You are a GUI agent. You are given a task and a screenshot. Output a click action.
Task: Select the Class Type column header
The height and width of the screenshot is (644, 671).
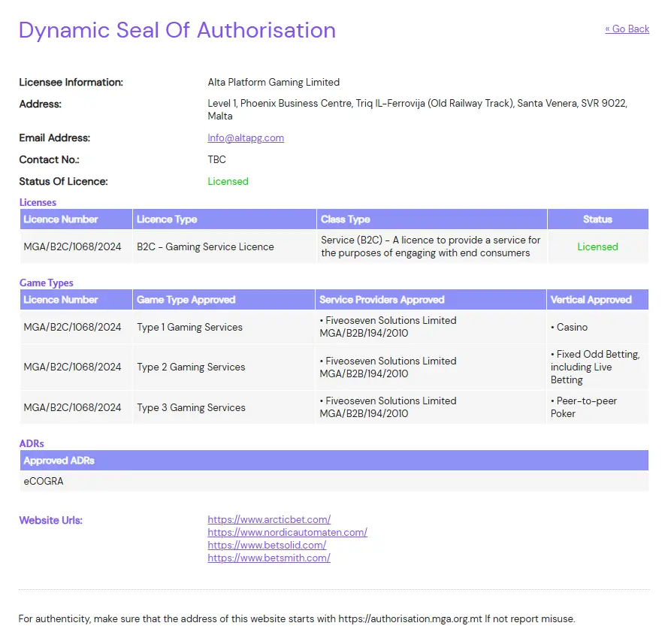pos(345,219)
